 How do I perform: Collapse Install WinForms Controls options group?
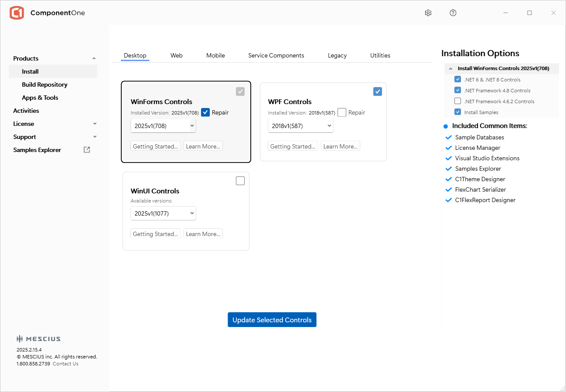450,69
